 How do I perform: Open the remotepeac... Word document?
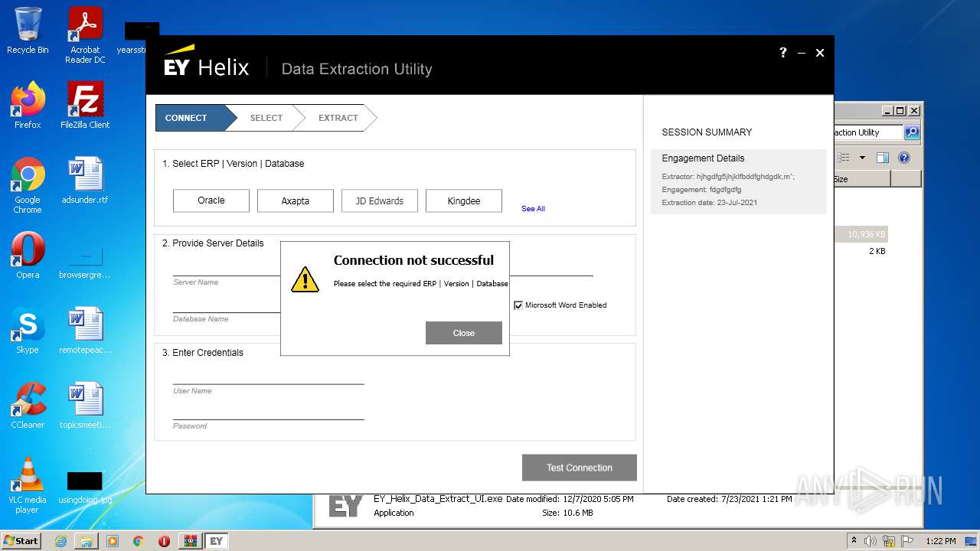[85, 331]
